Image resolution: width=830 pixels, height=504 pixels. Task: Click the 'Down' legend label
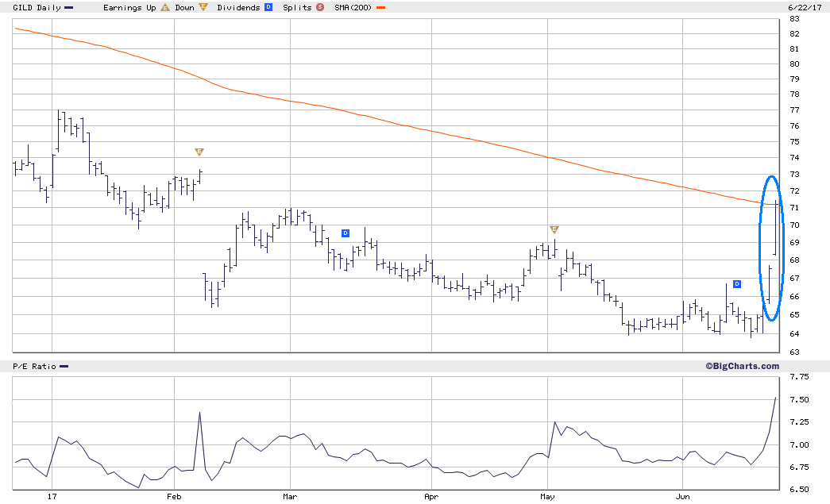point(185,8)
